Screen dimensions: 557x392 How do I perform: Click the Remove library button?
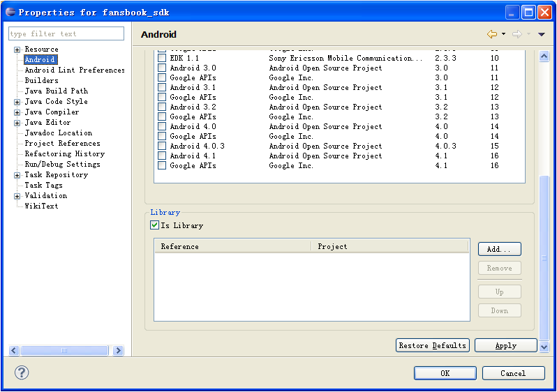click(x=500, y=268)
